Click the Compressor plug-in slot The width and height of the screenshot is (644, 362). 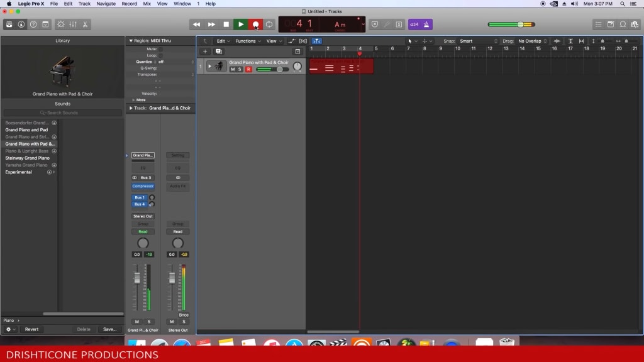pyautogui.click(x=143, y=186)
